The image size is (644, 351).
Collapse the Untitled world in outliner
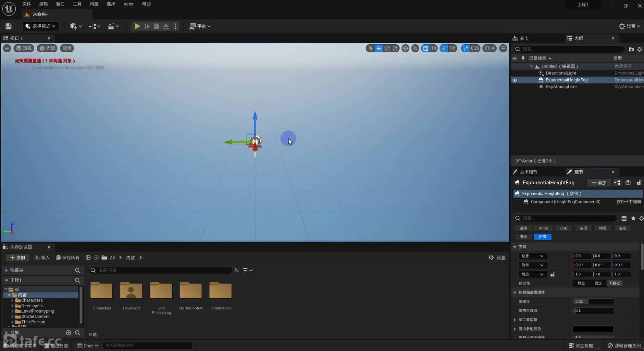click(531, 66)
